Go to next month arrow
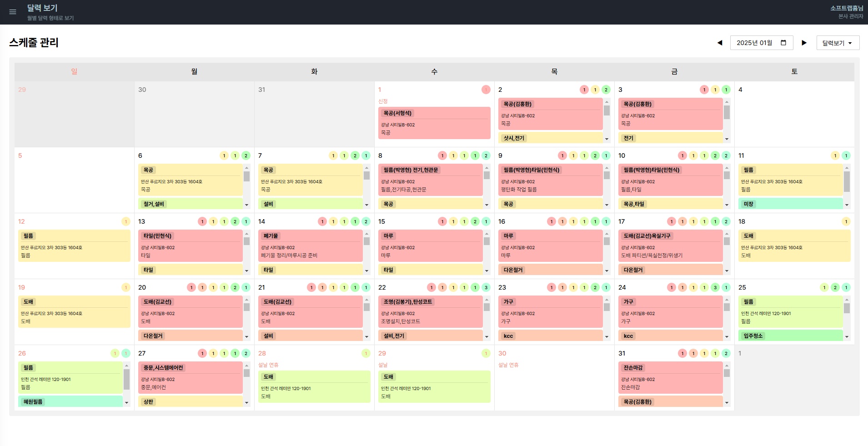The height and width of the screenshot is (446, 868). point(804,43)
